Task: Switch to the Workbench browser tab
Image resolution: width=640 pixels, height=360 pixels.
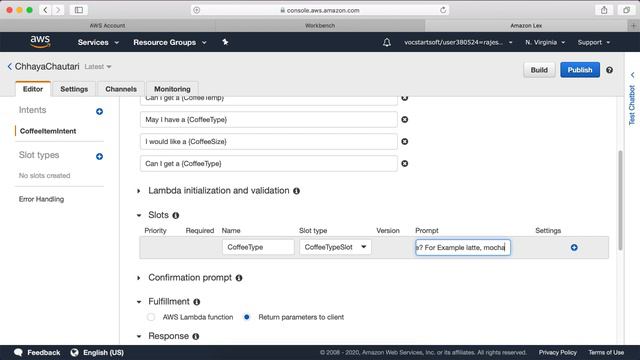Action: [320, 25]
